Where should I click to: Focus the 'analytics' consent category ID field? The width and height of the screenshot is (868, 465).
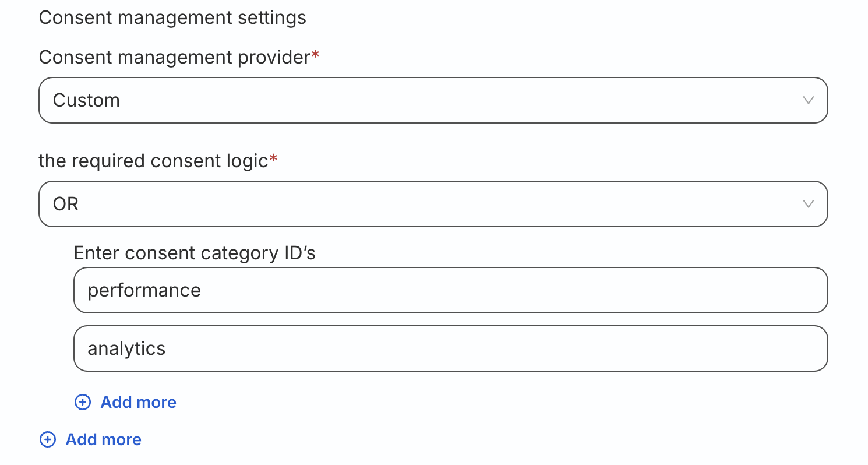450,348
